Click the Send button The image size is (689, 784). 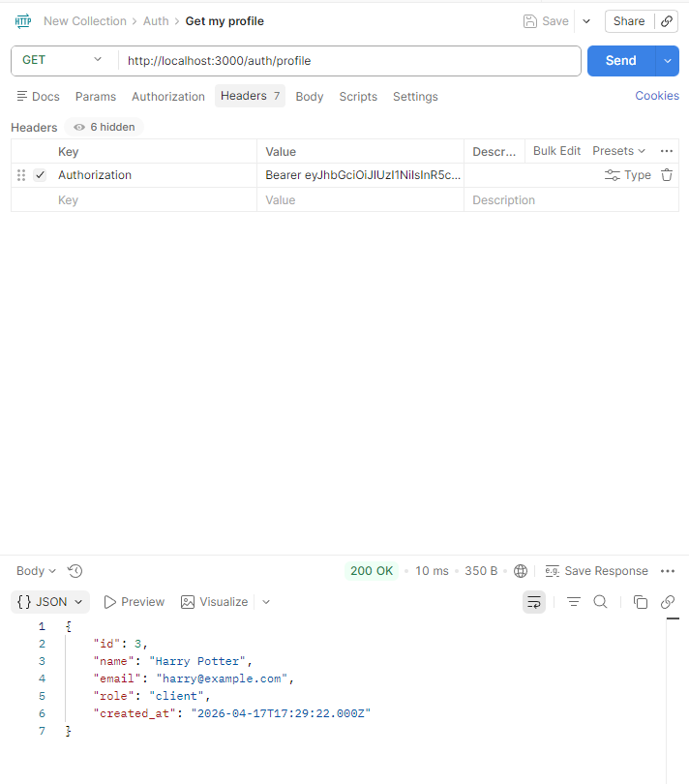point(620,60)
